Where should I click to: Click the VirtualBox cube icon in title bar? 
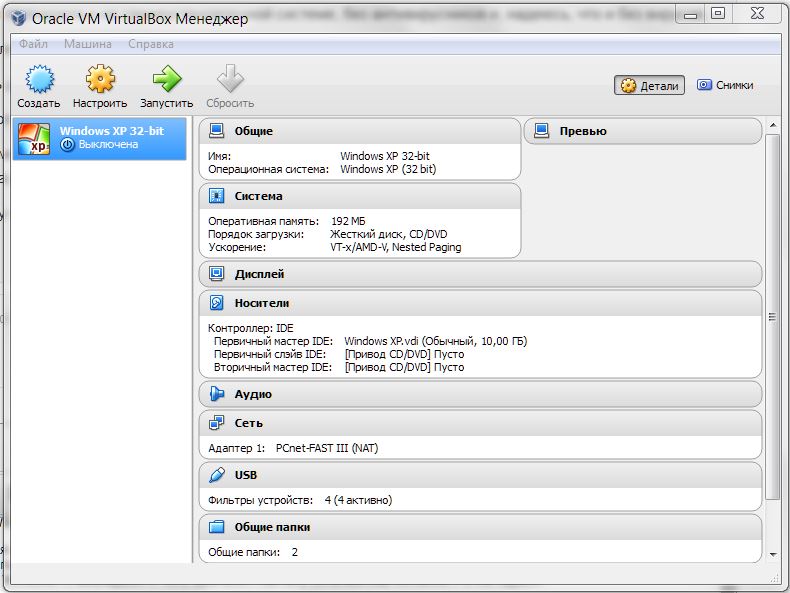[19, 18]
